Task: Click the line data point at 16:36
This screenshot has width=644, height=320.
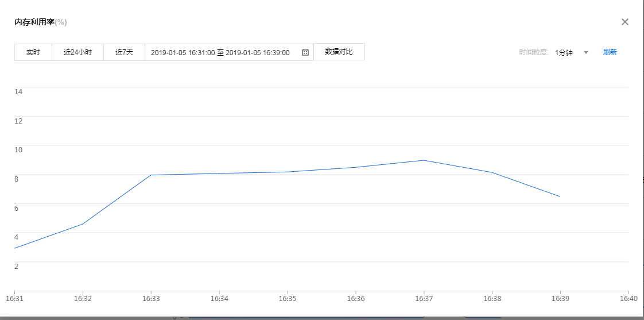Action: click(x=356, y=167)
